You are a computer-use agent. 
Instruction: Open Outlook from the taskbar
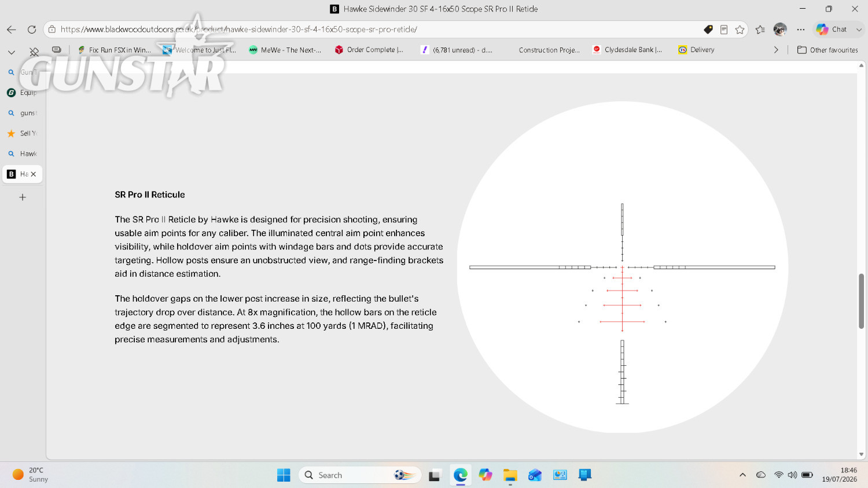click(x=535, y=475)
